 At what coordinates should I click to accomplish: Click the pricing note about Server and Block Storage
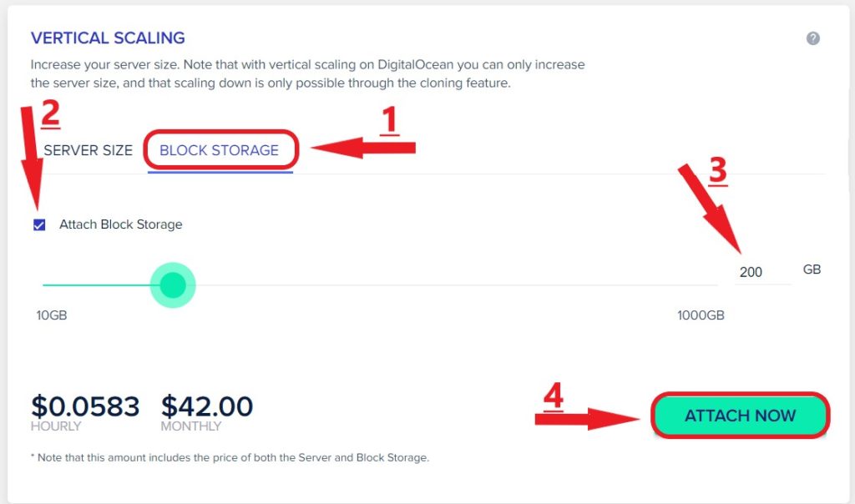[230, 457]
